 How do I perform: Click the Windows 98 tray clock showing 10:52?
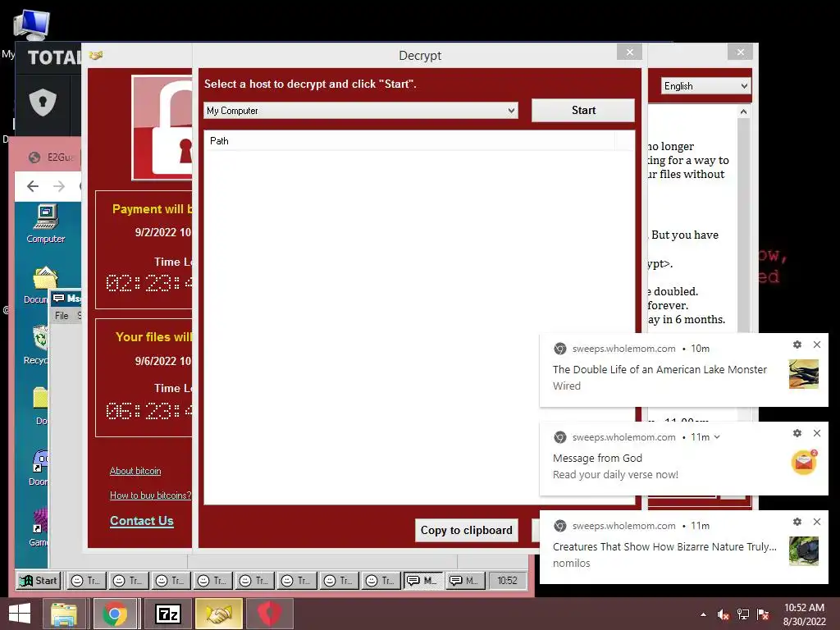point(507,580)
